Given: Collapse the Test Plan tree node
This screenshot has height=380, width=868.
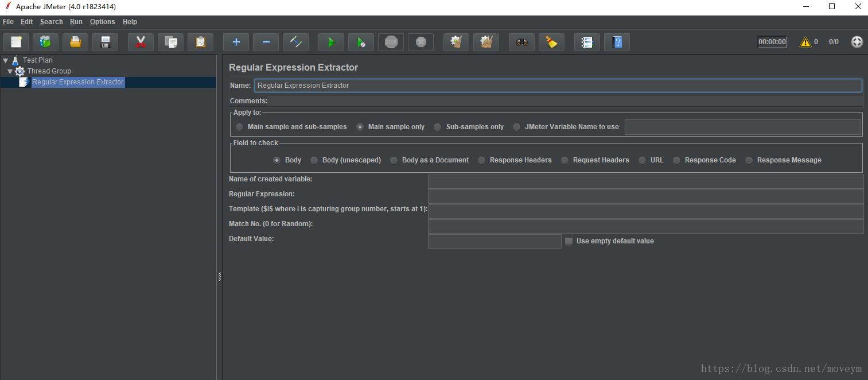Looking at the screenshot, I should pyautogui.click(x=5, y=60).
